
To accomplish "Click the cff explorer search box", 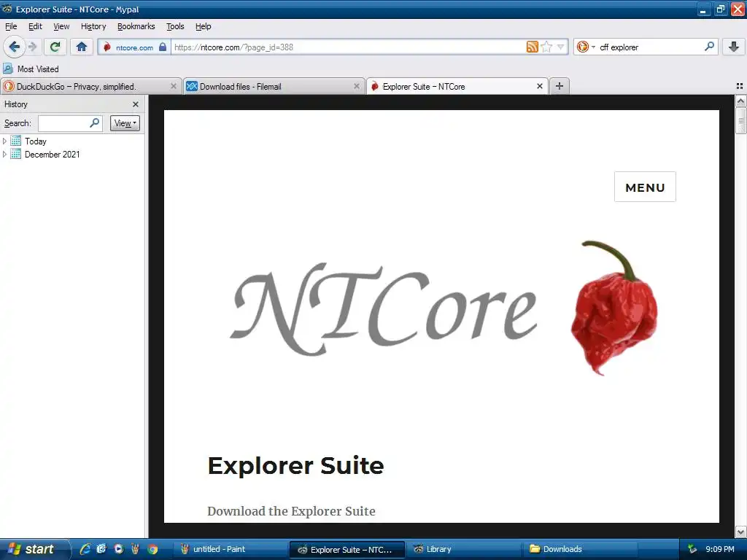I will pyautogui.click(x=650, y=47).
